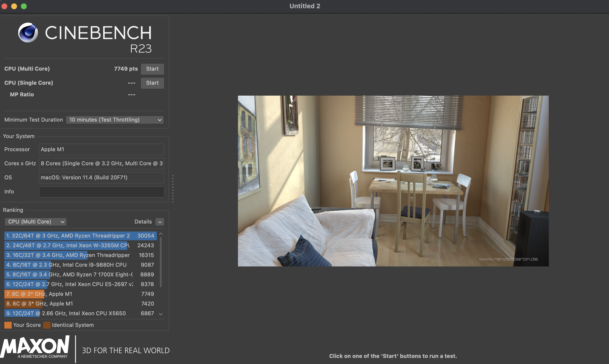Minimize window with the yellow button

(x=14, y=6)
